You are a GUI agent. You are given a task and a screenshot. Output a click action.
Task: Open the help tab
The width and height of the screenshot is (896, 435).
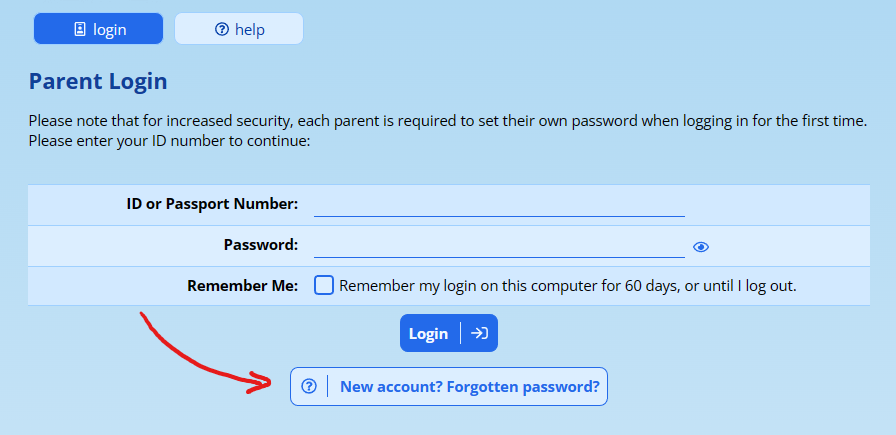click(239, 29)
